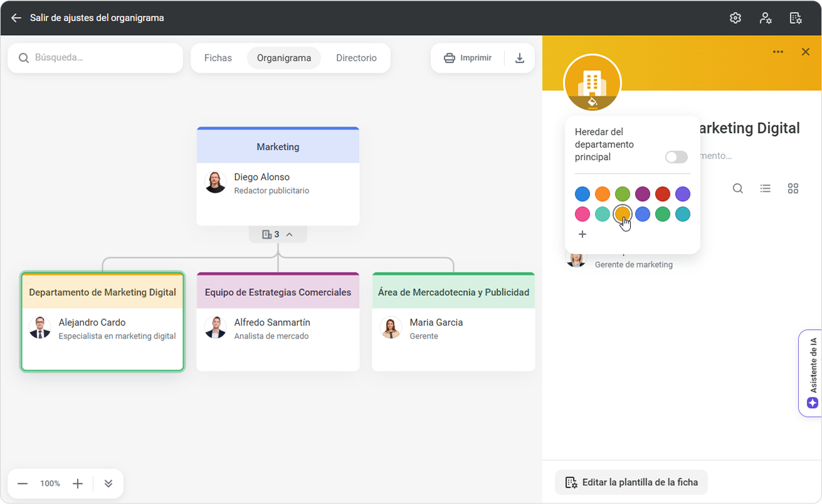This screenshot has height=504, width=822.
Task: Click the paint bucket on department avatar
Action: [x=592, y=101]
